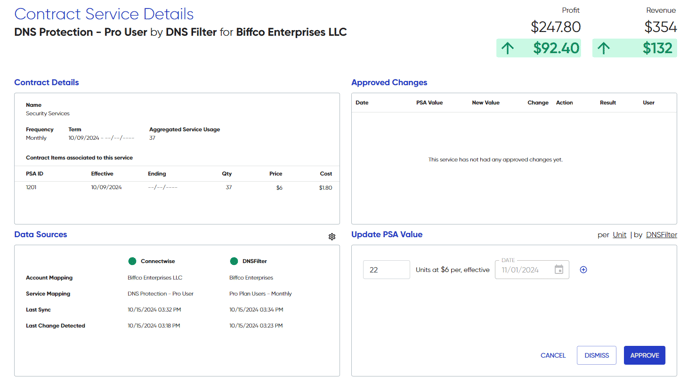Click the Connectwise green status dot

tap(132, 261)
